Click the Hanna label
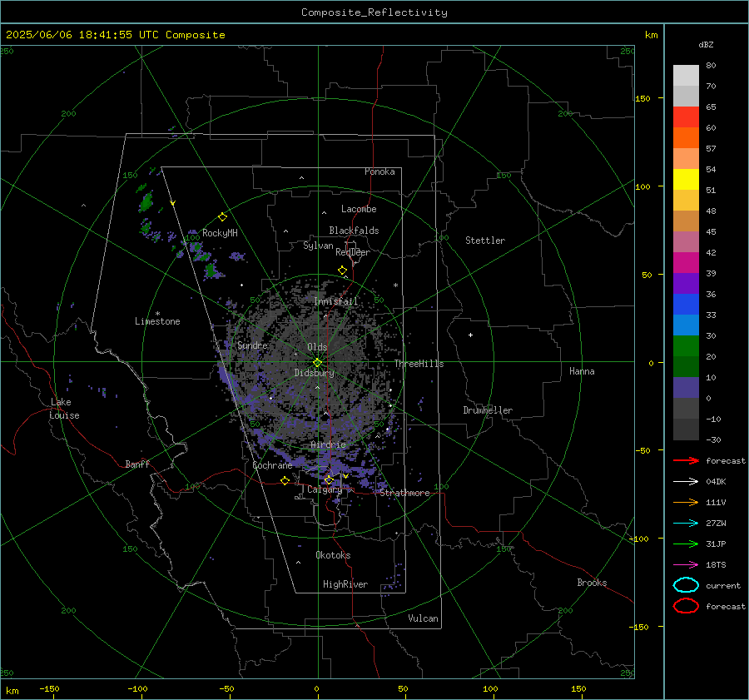The image size is (749, 700). pos(582,371)
